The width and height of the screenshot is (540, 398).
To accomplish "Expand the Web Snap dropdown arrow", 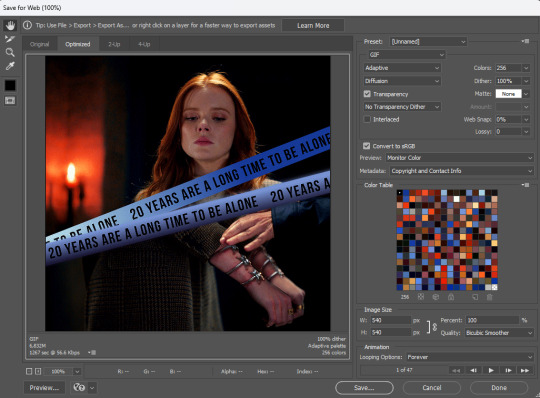I will click(526, 119).
